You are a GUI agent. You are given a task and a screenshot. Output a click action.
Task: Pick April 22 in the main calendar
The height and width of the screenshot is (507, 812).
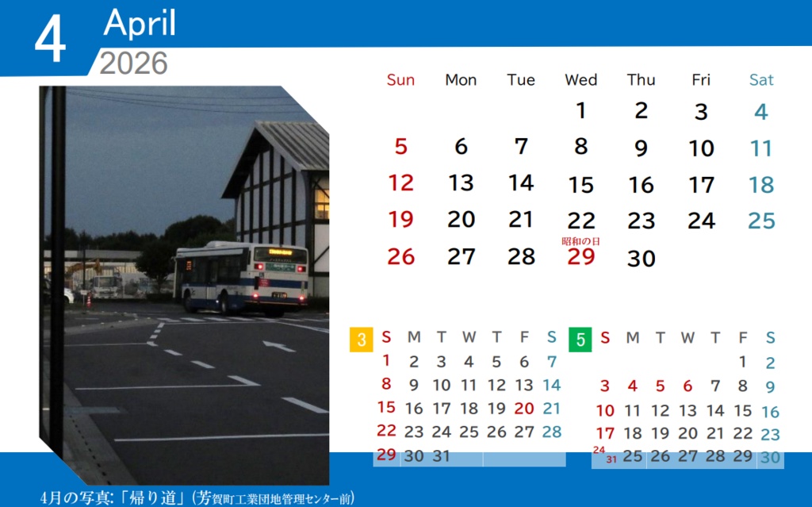pyautogui.click(x=581, y=221)
